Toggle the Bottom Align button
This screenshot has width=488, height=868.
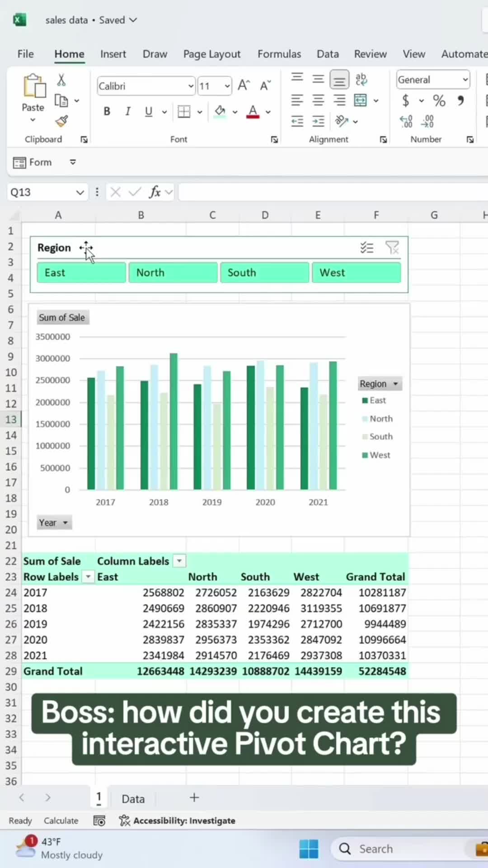tap(339, 80)
